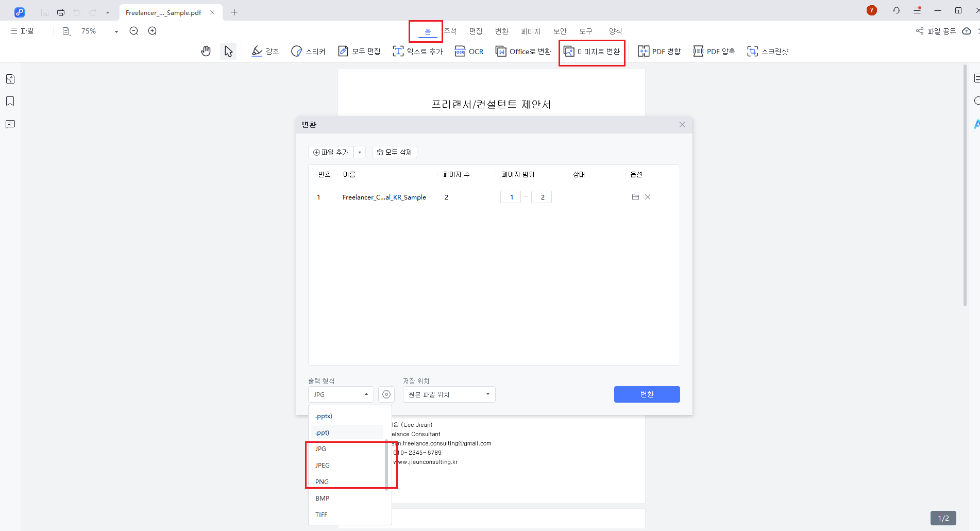Zoom out with the magnifier minus icon
This screenshot has height=531, width=980.
pyautogui.click(x=133, y=31)
